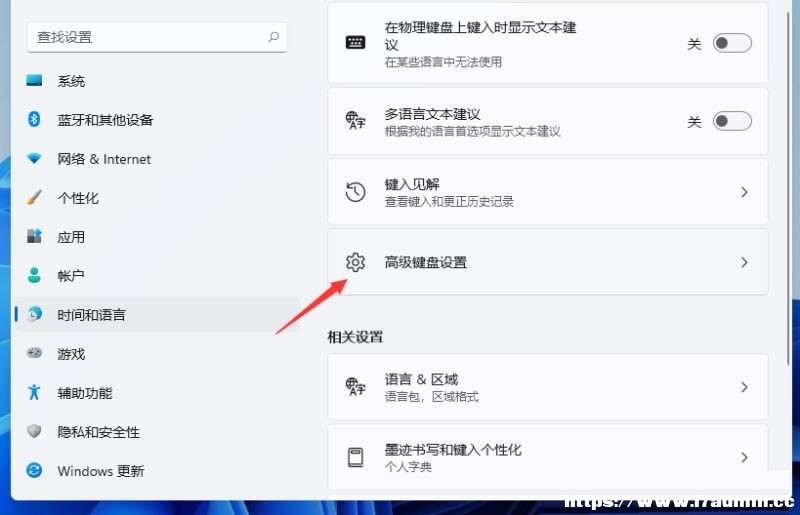The height and width of the screenshot is (515, 800).
Task: Go to 蓝牙和其他设备 settings
Action: click(157, 119)
